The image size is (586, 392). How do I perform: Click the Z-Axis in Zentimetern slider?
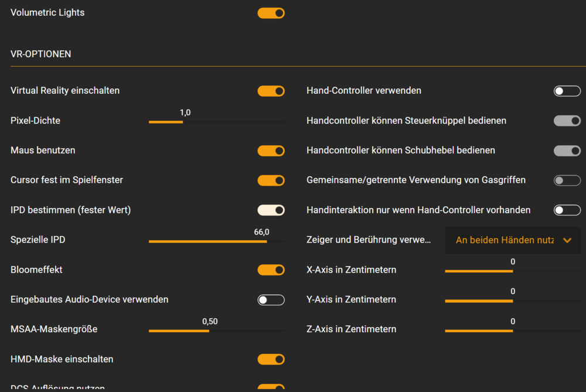[x=512, y=330]
